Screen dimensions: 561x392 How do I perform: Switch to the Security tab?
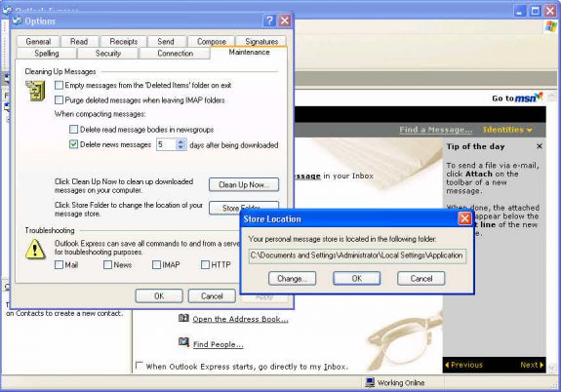click(x=107, y=54)
